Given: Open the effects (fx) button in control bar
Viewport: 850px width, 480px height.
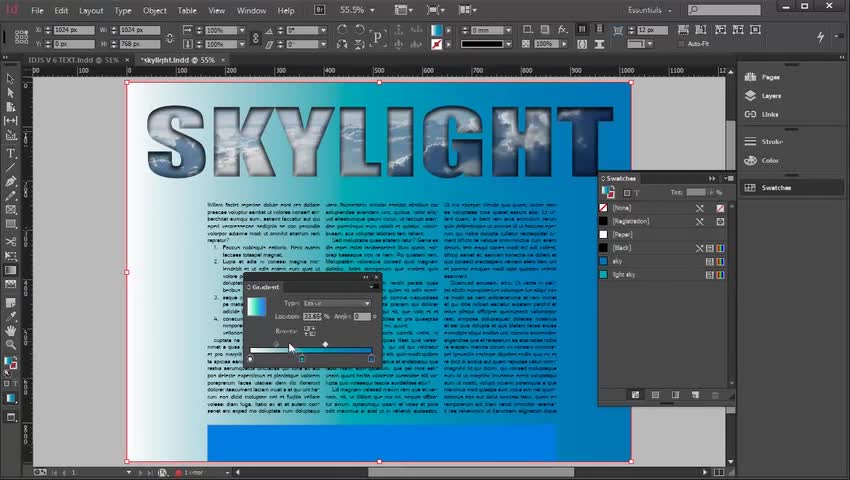Looking at the screenshot, I should point(563,29).
